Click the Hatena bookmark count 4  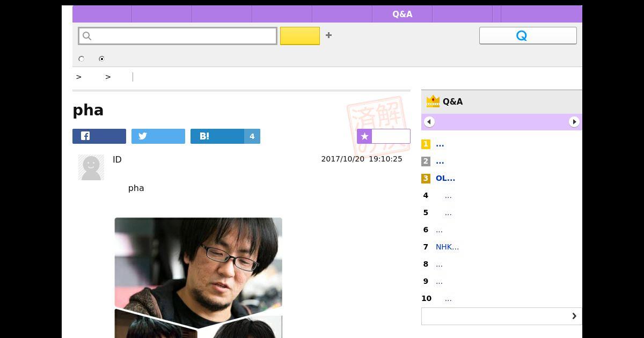[x=252, y=136]
